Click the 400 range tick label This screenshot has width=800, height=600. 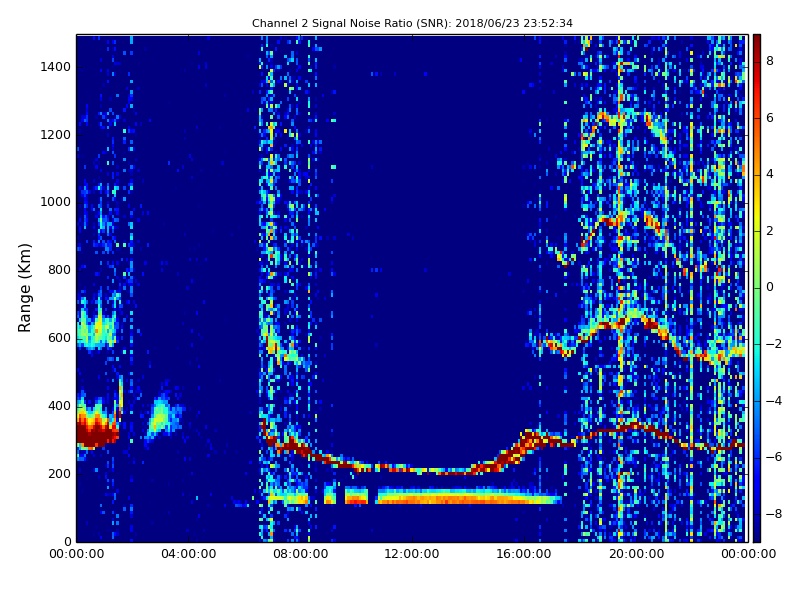coord(59,406)
